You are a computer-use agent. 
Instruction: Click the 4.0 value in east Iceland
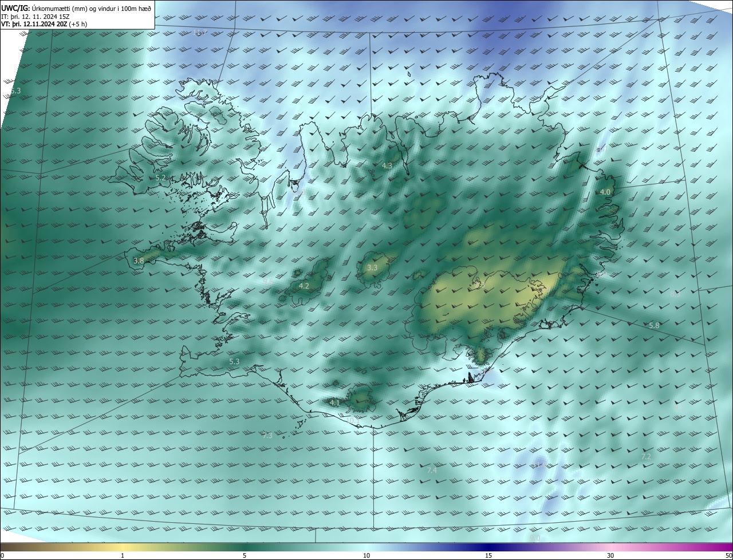[605, 192]
